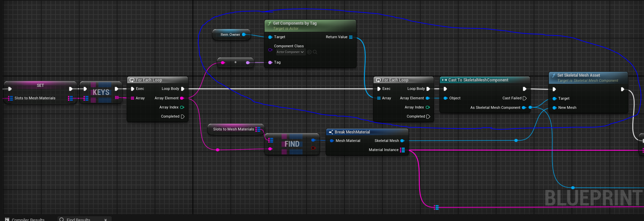The width and height of the screenshot is (644, 221).
Task: Click Exec pin on first For Each Loop
Action: tap(133, 89)
